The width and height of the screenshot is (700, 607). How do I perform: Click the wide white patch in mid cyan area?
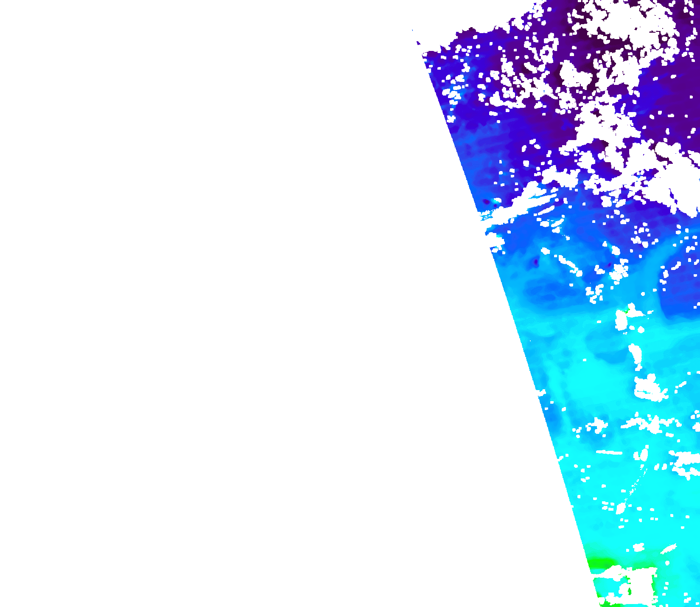coord(648,388)
